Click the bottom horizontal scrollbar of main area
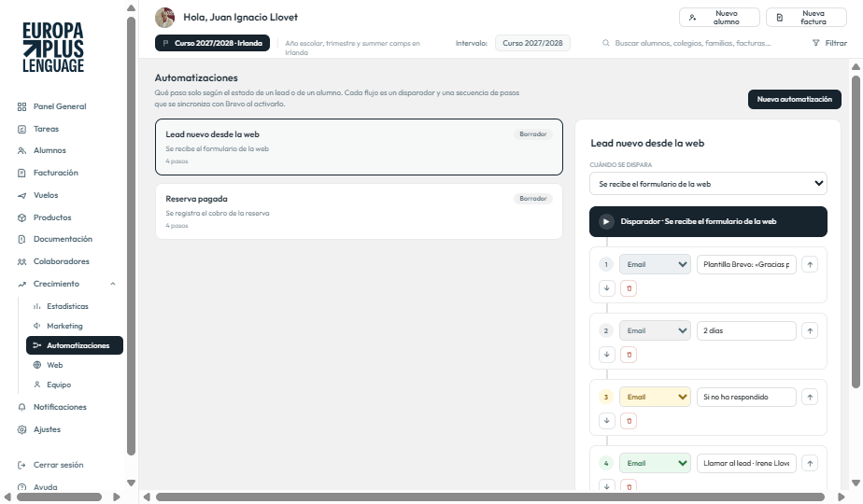Viewport: 863px width, 504px height. [489, 497]
